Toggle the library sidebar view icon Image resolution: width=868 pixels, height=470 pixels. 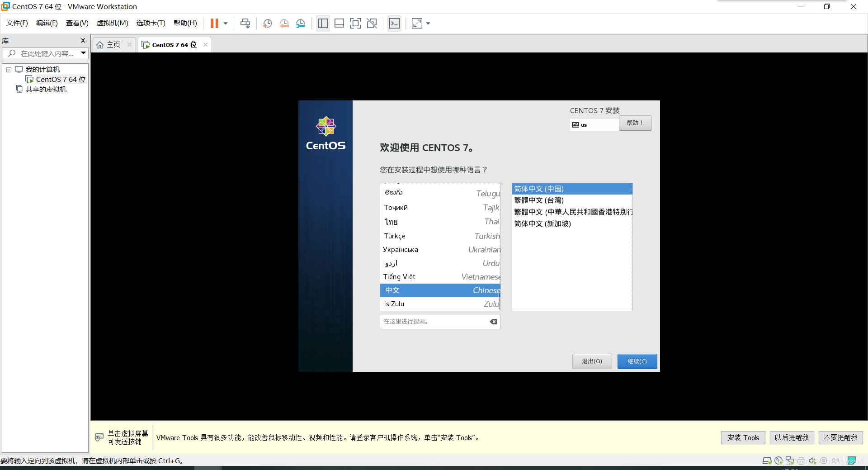[323, 24]
